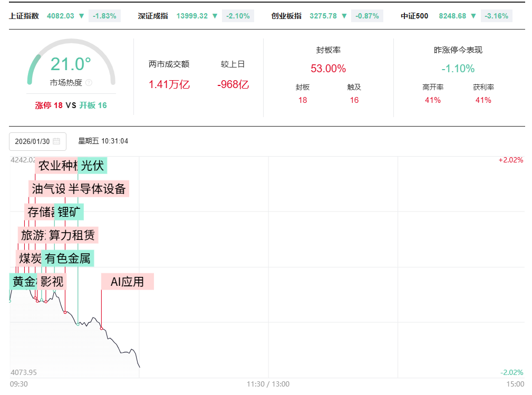Click the down arrow next to 深证成指 value
This screenshot has height=395, width=532.
click(215, 16)
